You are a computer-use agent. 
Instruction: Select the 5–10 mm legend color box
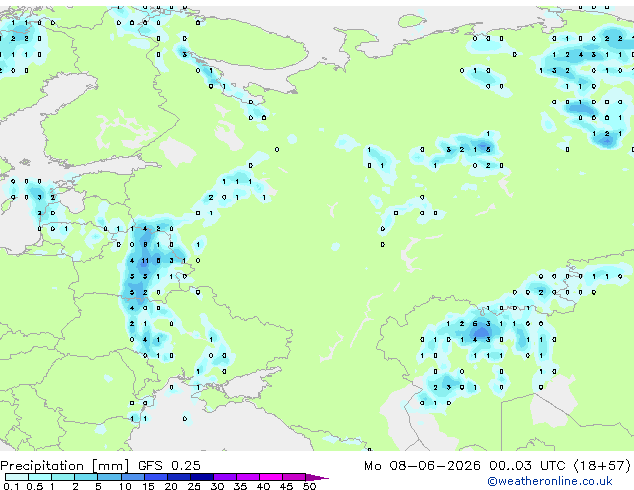click(x=109, y=477)
